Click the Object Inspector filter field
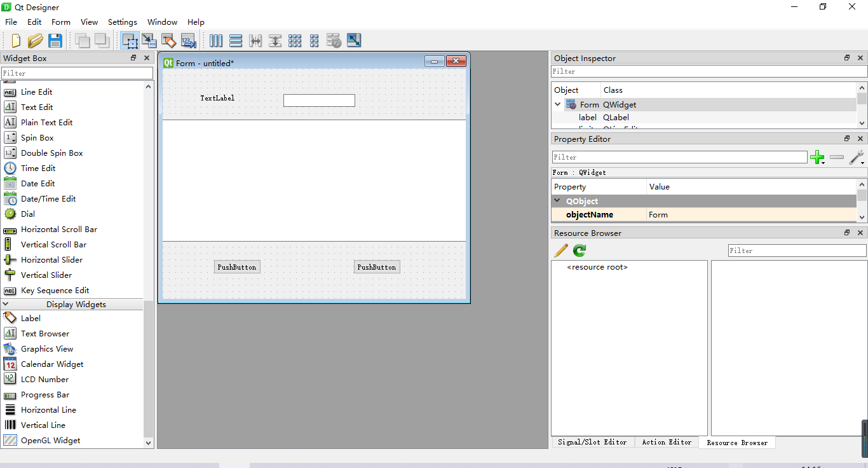868x468 pixels. [709, 72]
